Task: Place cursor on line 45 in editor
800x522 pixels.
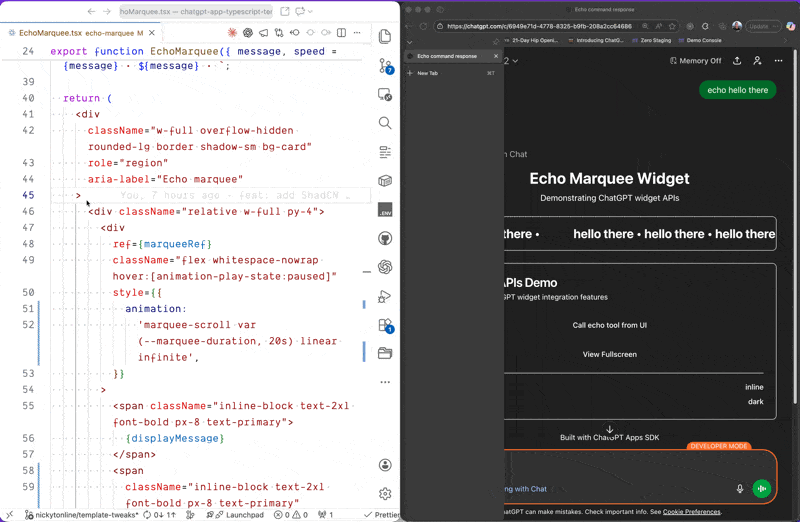Action: (x=209, y=195)
